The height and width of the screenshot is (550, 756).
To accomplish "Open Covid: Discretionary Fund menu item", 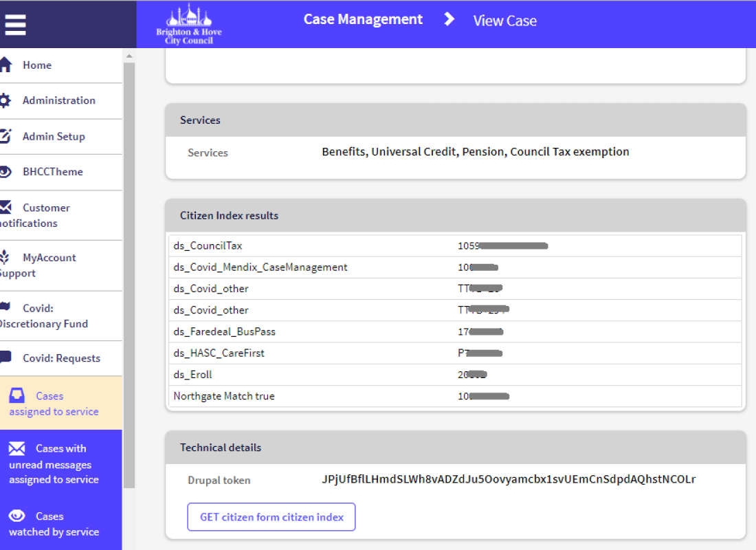I will click(60, 316).
